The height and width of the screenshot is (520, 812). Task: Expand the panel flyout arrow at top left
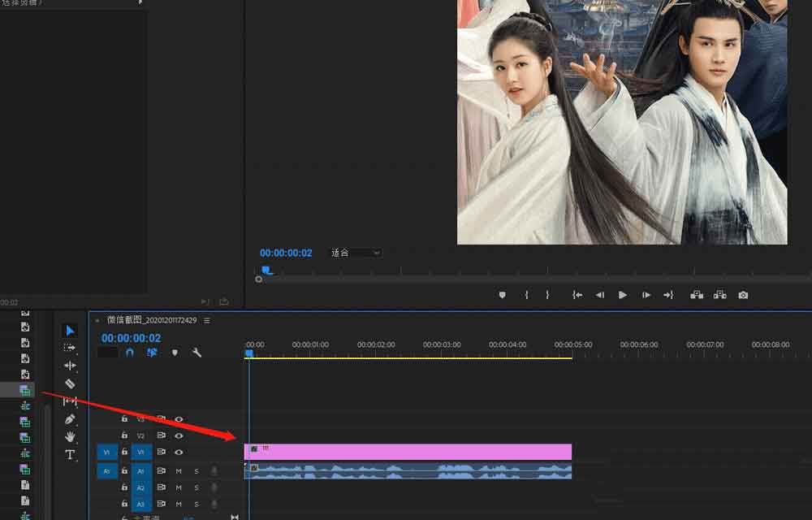[x=140, y=2]
